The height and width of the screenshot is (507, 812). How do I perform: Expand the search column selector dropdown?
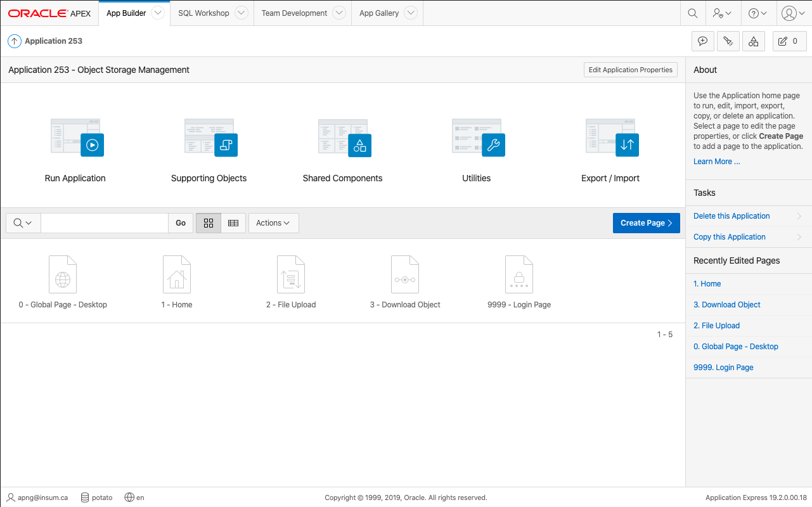click(23, 223)
